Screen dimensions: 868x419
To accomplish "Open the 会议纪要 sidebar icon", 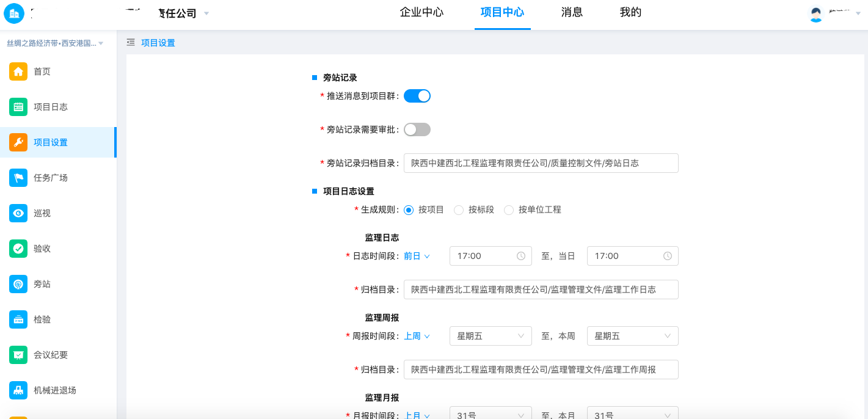I will (18, 355).
